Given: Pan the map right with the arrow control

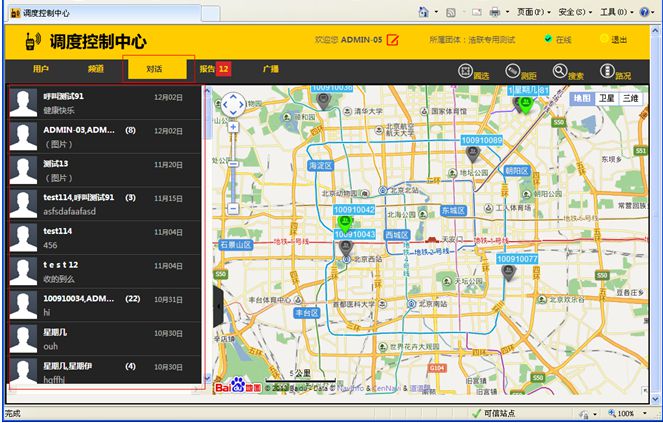Looking at the screenshot, I should click(x=241, y=104).
